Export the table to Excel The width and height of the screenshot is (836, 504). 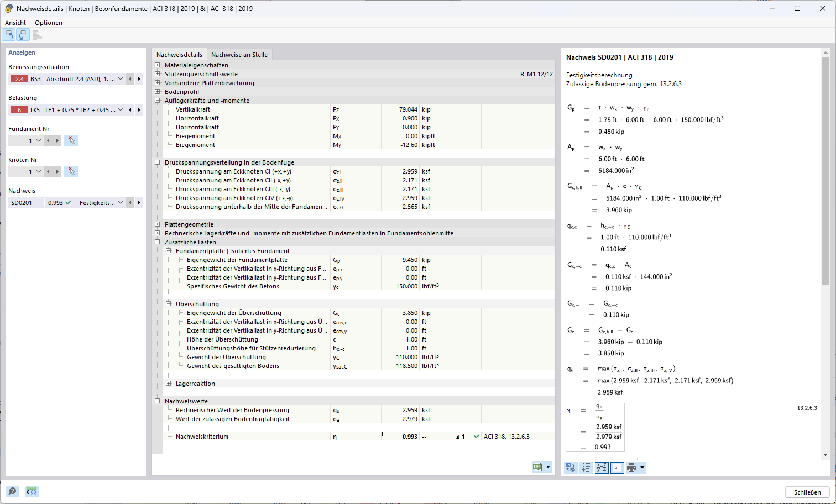(x=539, y=467)
